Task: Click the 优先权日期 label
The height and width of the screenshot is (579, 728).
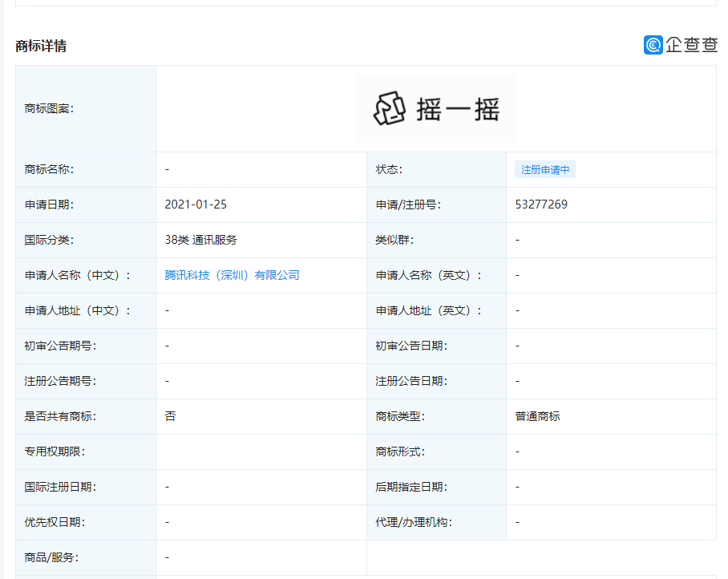Action: (55, 522)
